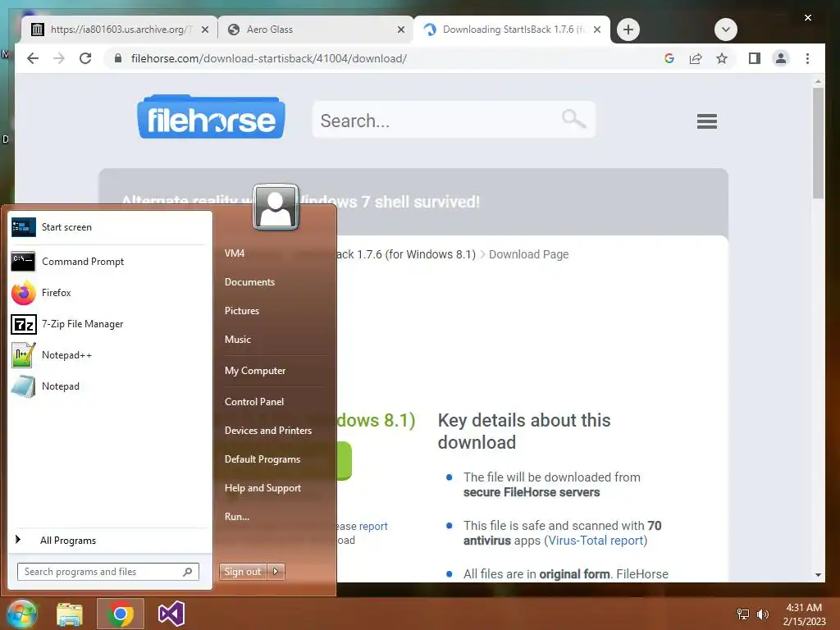Viewport: 840px width, 630px height.
Task: Open Chrome icon in the taskbar
Action: 121,614
